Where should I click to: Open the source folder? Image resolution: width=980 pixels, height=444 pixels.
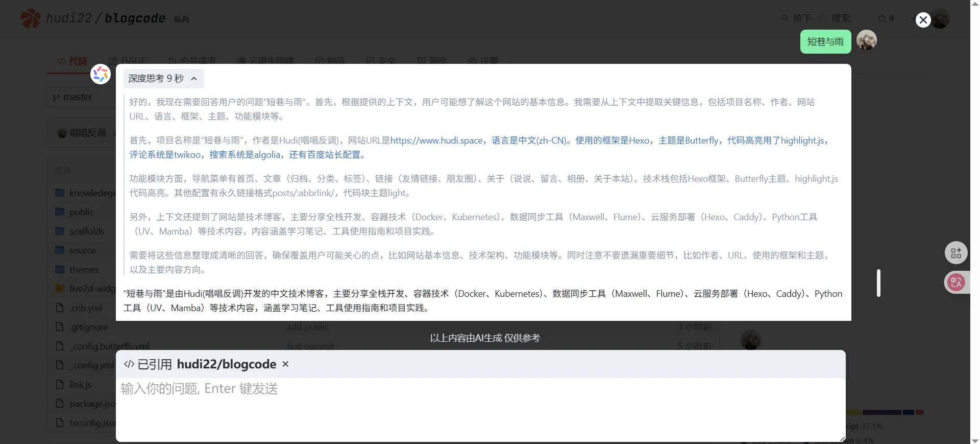pos(83,250)
